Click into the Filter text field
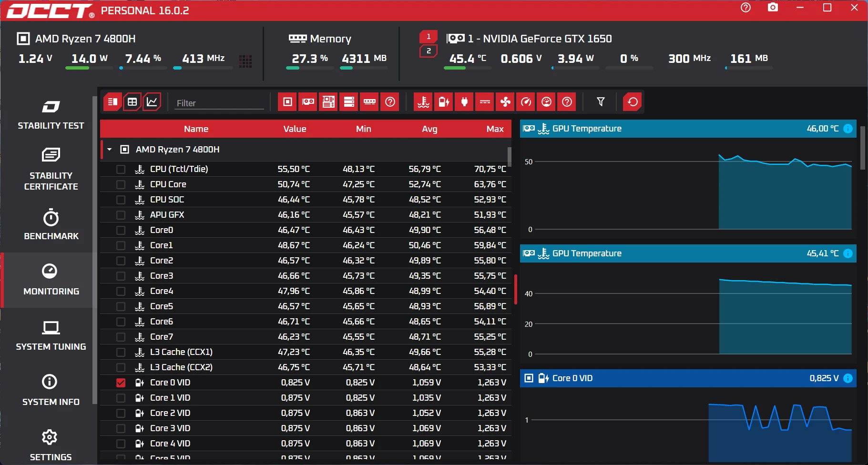Screen dimensions: 868x465 tap(219, 103)
